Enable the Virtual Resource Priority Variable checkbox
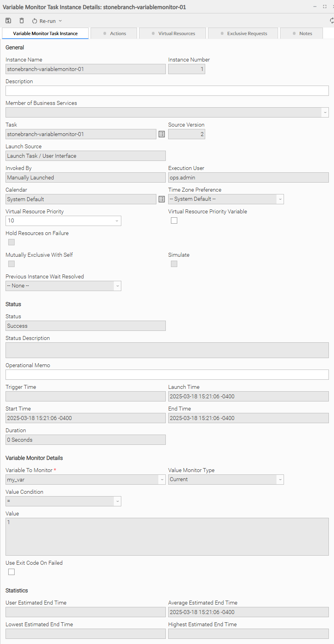 [x=174, y=221]
